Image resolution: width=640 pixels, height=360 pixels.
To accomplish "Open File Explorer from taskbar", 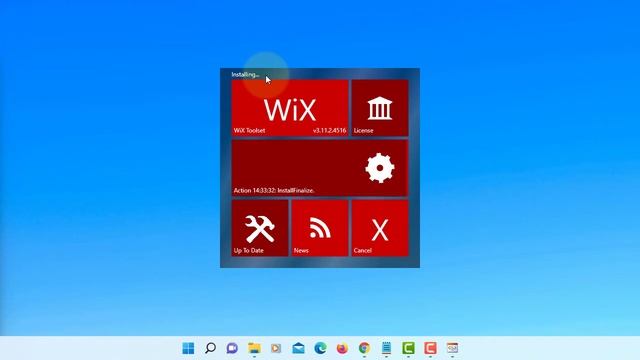I will point(254,348).
